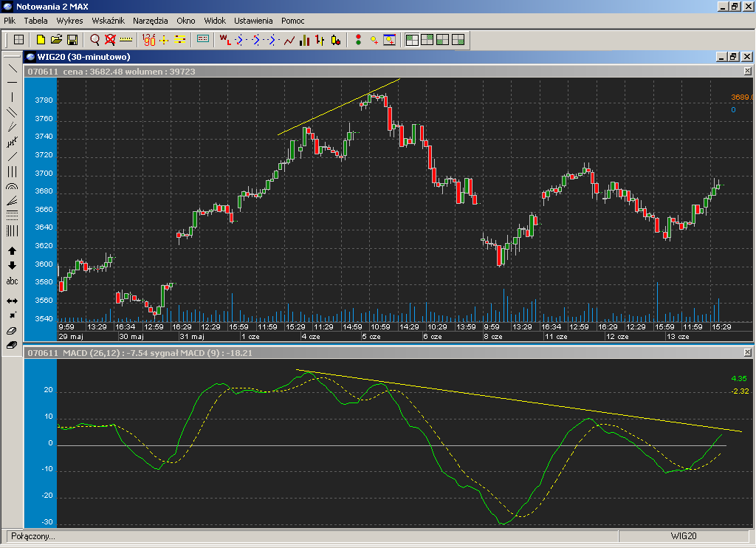This screenshot has width=756, height=548.
Task: Toggle the last window layout button
Action: 458,40
